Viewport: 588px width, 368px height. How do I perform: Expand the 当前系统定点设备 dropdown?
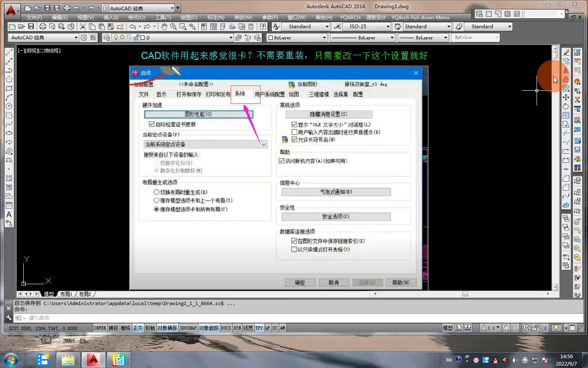(x=264, y=144)
